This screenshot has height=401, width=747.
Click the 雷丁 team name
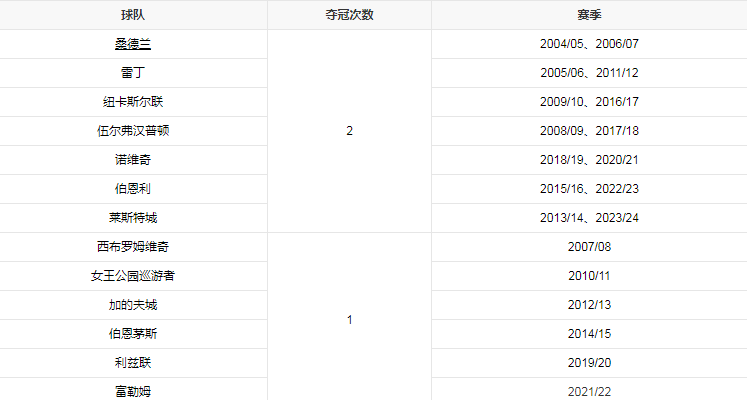[133, 73]
